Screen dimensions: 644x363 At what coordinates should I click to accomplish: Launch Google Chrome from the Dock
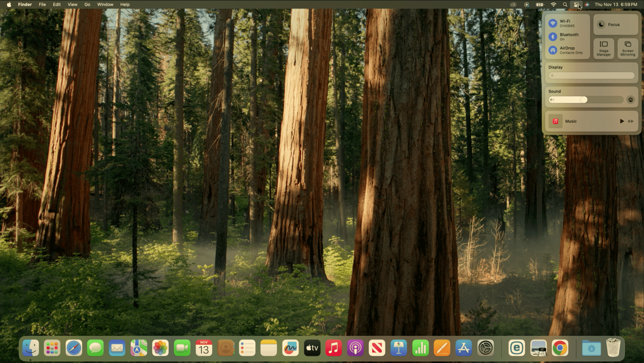560,348
